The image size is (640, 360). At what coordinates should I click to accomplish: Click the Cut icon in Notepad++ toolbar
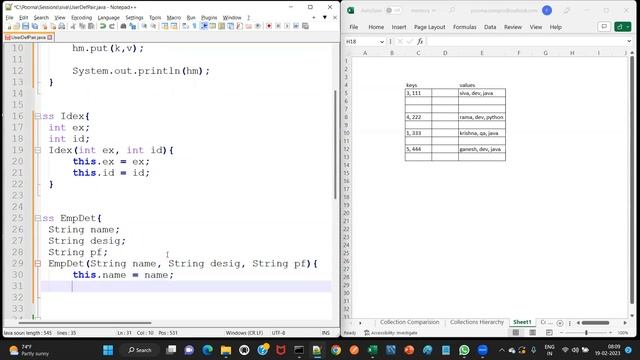[x=73, y=26]
